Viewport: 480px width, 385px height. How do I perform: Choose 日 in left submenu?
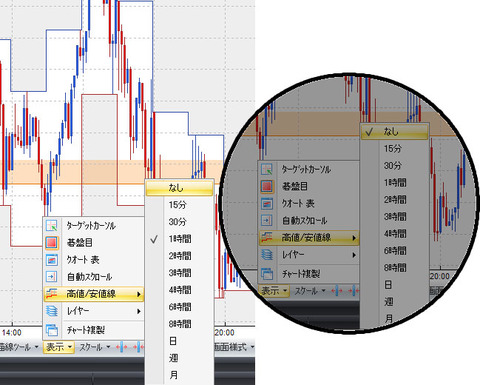tap(179, 341)
